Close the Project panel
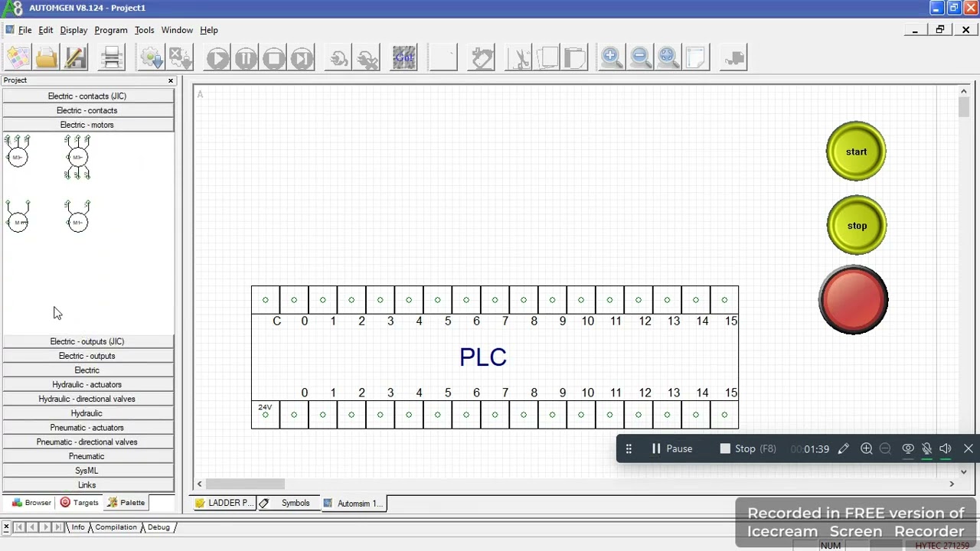The width and height of the screenshot is (980, 551). coord(171,80)
